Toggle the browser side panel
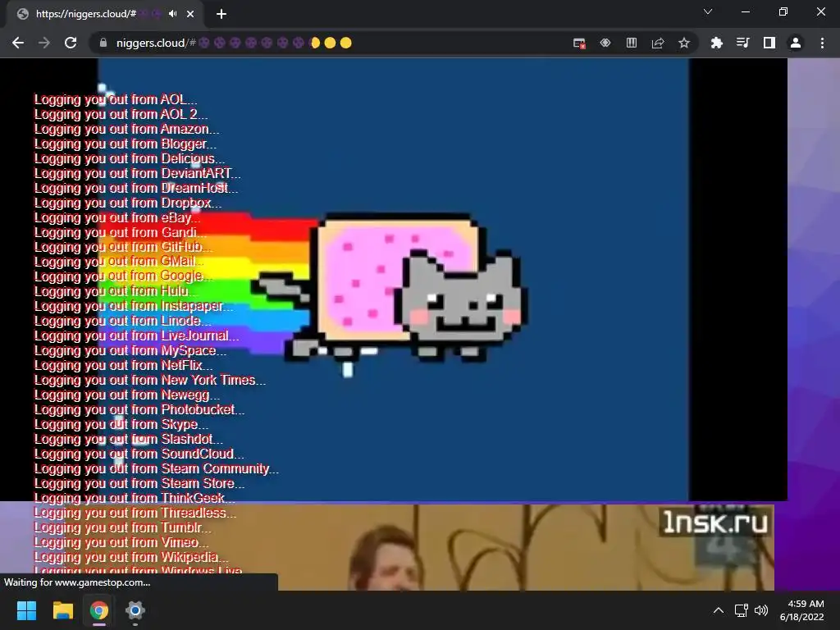 769,43
